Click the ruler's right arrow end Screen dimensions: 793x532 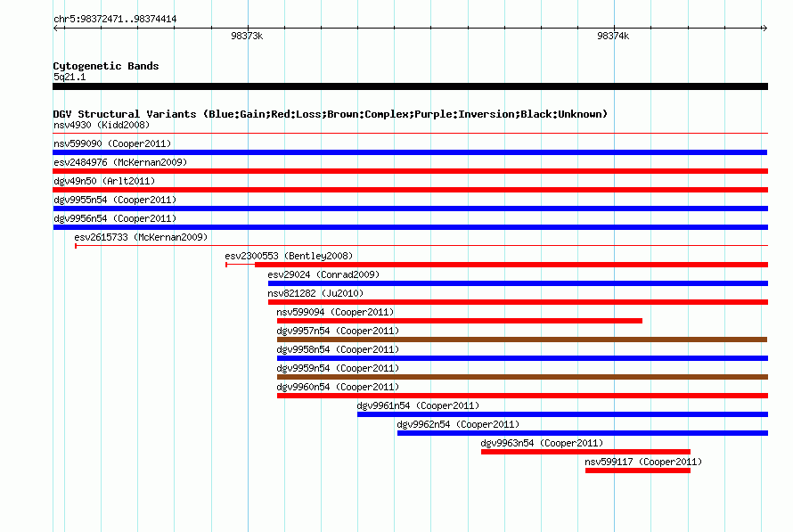coord(764,28)
